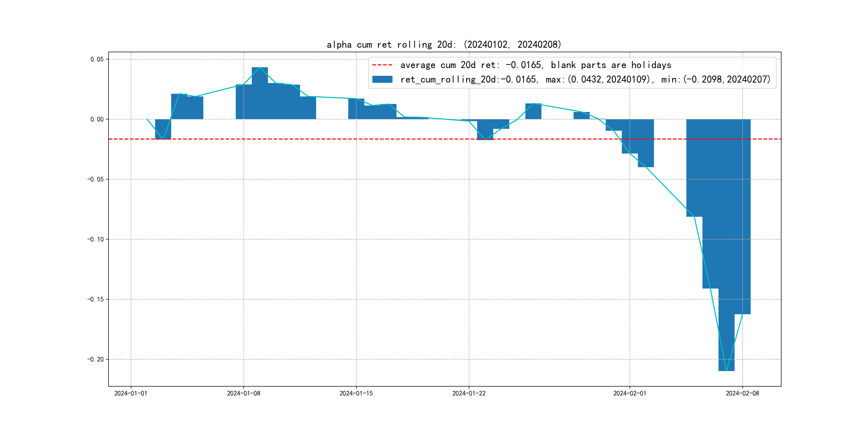This screenshot has width=868, height=434.
Task: Click the tallest positive bar near 2024-01-09
Action: click(x=259, y=93)
